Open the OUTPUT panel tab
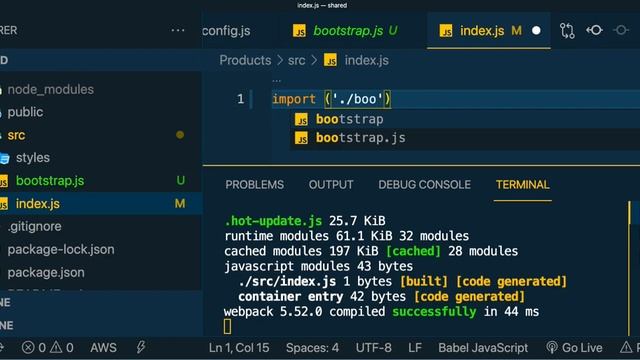Viewport: 640px width, 360px height. [331, 184]
